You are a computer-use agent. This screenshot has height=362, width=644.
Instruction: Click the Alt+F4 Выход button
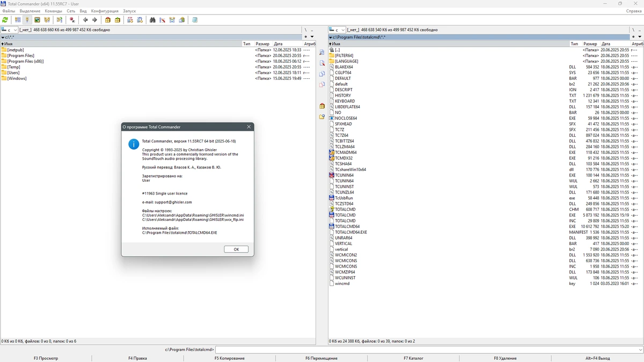[597, 358]
